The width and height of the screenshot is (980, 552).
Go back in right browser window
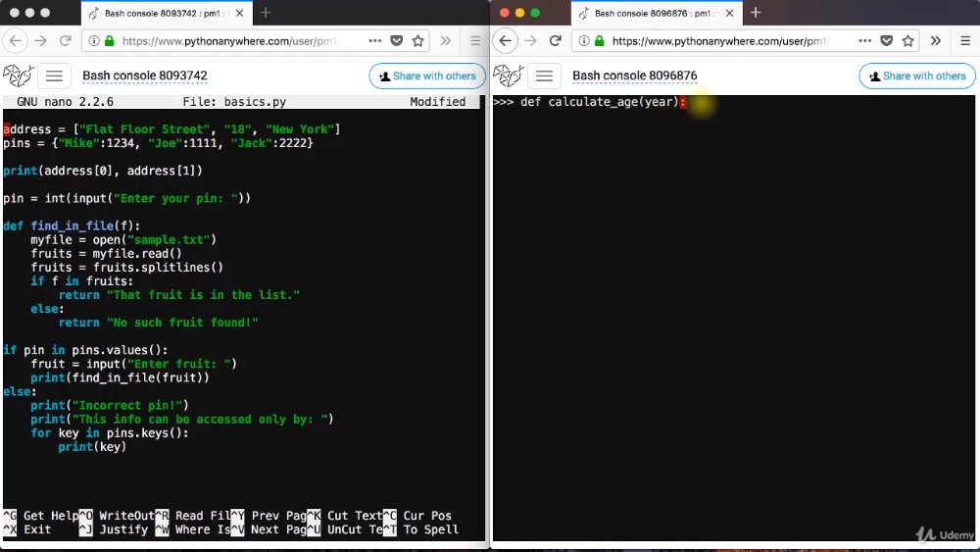[x=506, y=40]
